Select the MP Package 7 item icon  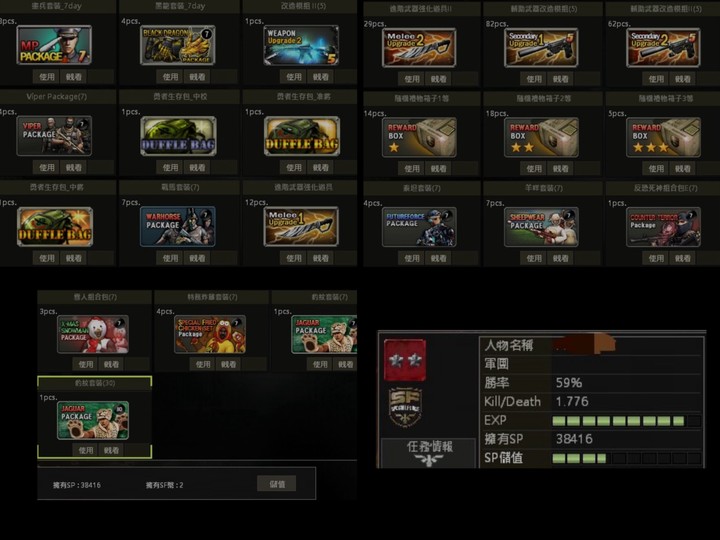pos(54,45)
